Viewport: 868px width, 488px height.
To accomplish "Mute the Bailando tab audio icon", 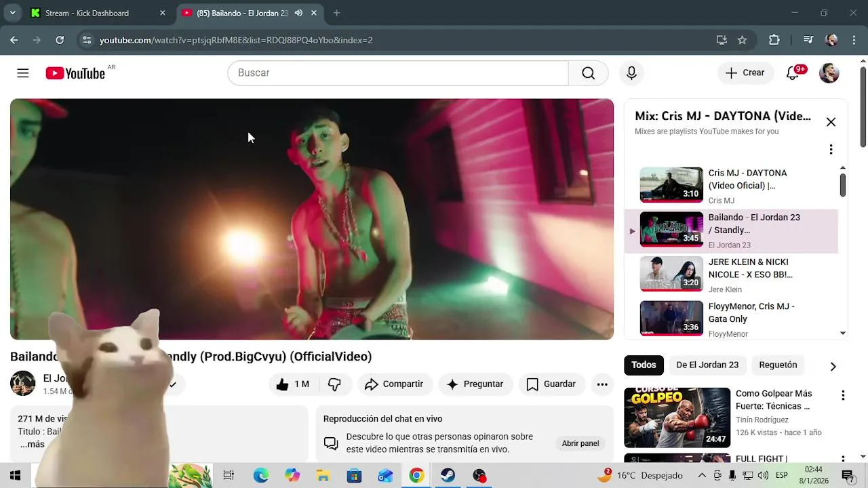I will tap(298, 13).
